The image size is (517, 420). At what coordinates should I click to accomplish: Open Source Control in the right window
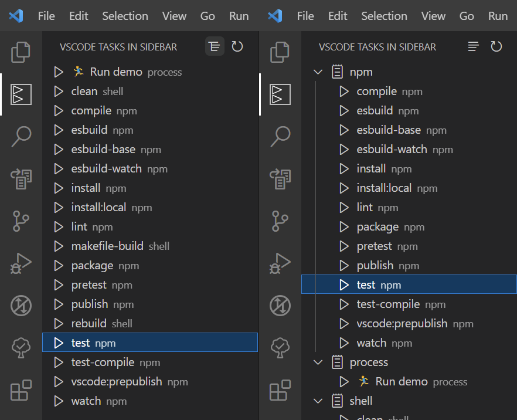(280, 221)
